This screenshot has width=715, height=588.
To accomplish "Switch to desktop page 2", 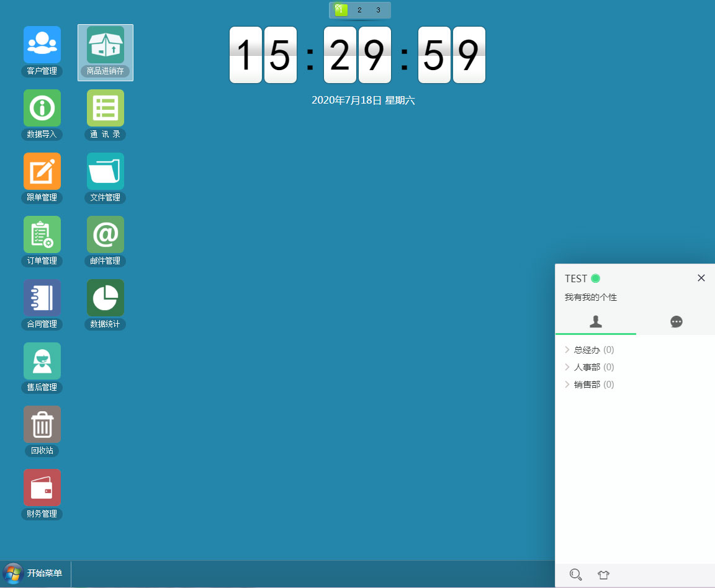I will (359, 10).
